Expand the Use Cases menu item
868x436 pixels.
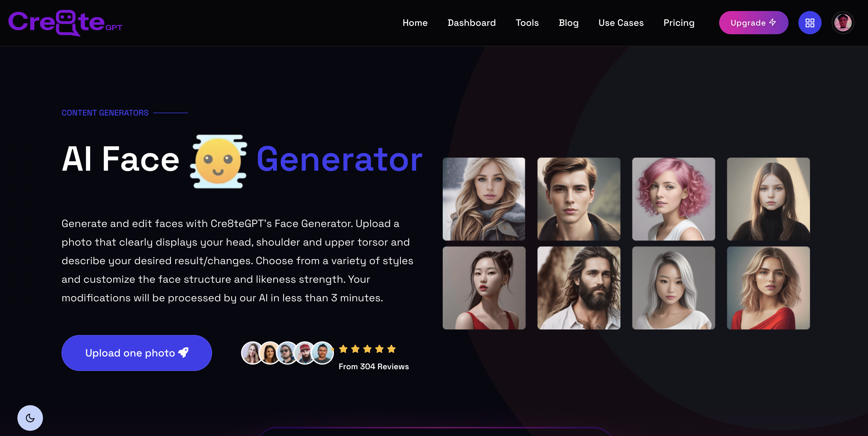pyautogui.click(x=621, y=22)
